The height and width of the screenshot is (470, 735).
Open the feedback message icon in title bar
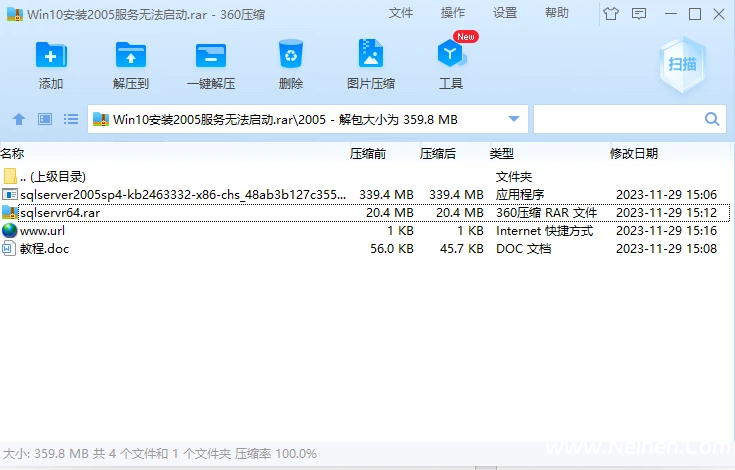tap(639, 14)
